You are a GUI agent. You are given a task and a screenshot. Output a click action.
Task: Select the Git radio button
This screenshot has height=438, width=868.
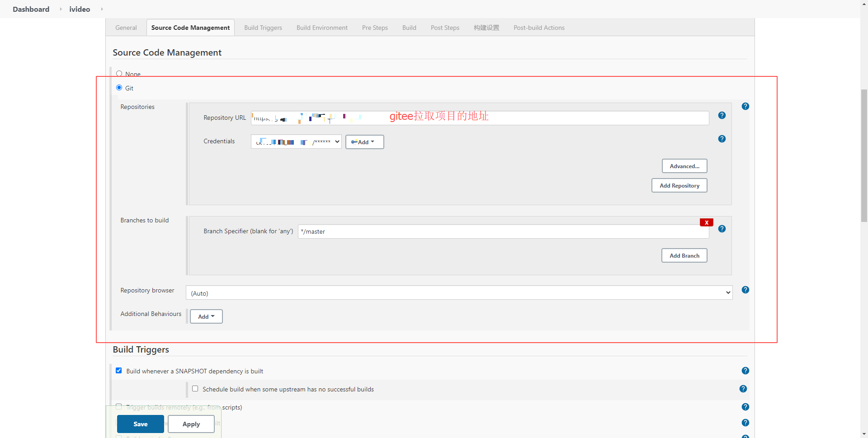[x=119, y=88]
